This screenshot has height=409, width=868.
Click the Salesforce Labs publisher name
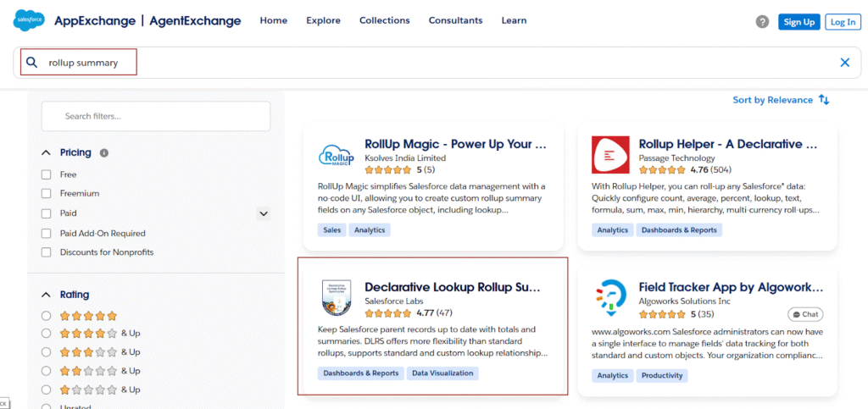[x=394, y=301]
